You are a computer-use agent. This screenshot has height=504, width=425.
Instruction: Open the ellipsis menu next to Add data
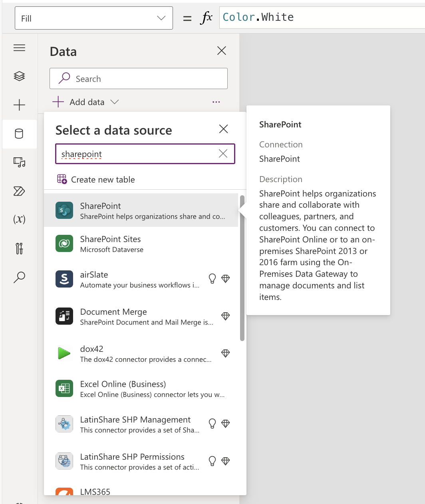[216, 102]
